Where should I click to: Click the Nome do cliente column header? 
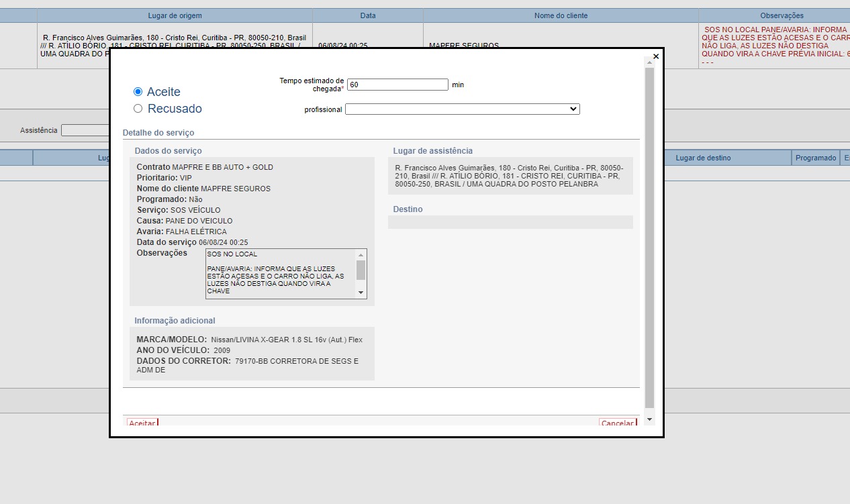[561, 15]
